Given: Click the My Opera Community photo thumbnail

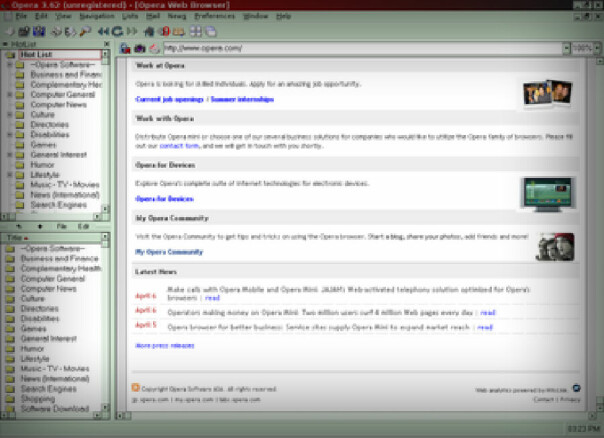Looking at the screenshot, I should (555, 247).
